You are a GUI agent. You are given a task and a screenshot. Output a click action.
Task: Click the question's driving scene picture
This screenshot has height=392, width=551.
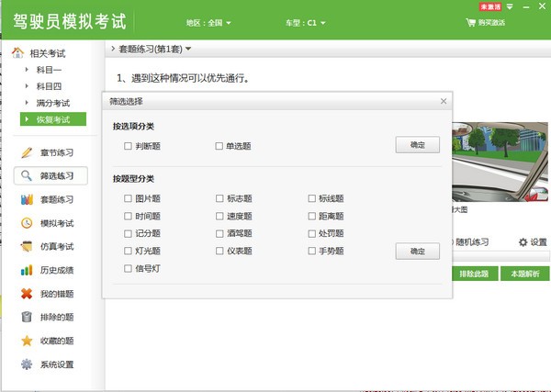500,162
